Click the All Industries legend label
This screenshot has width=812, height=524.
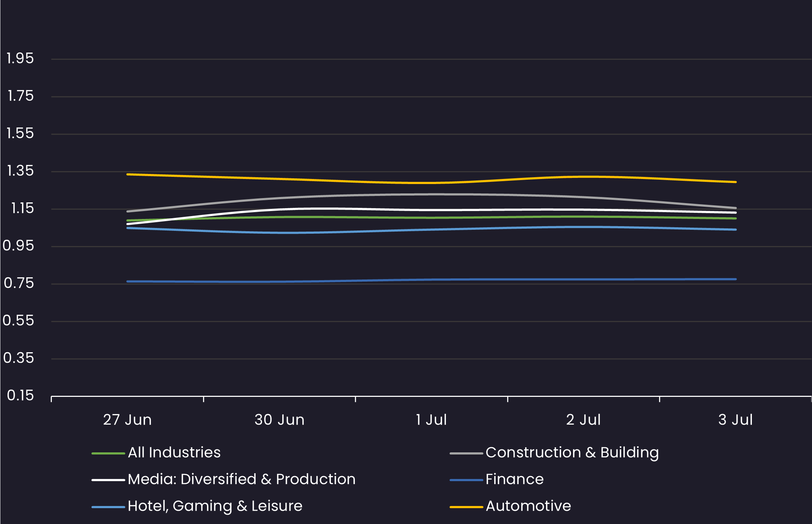tap(174, 452)
